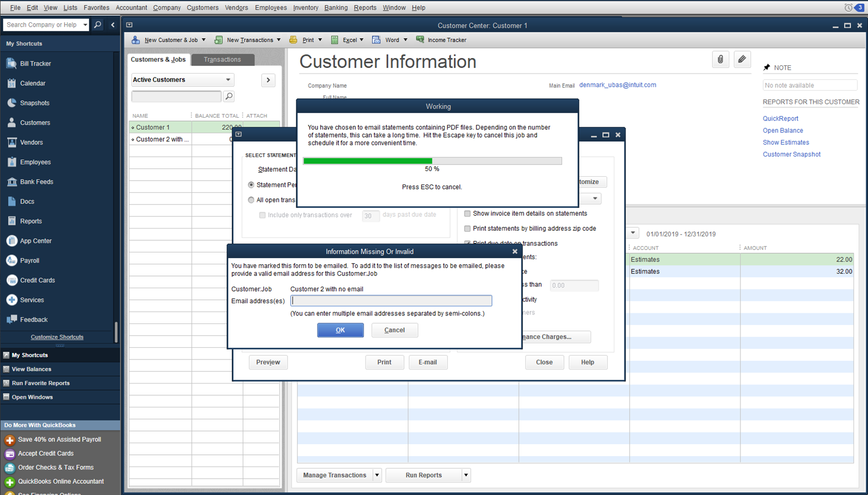Click the main email address link
Viewport: 868px width, 495px height.
[x=617, y=85]
